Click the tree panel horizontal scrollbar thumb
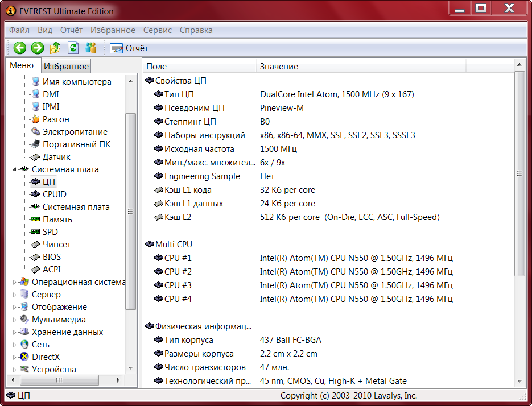 [x=59, y=380]
